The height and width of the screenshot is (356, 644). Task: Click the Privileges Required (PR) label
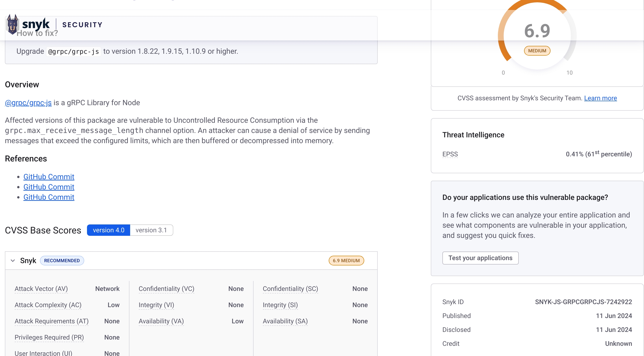coord(49,337)
